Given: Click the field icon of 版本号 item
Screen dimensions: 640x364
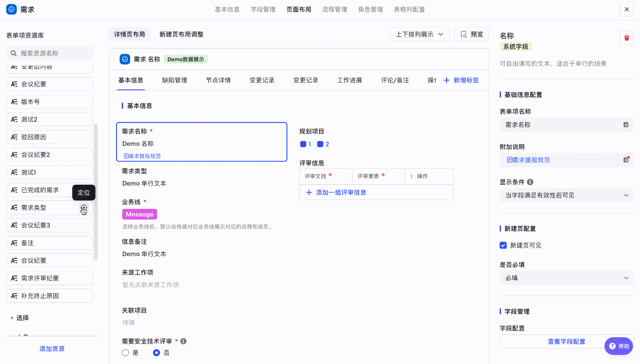Looking at the screenshot, I should click(14, 102).
